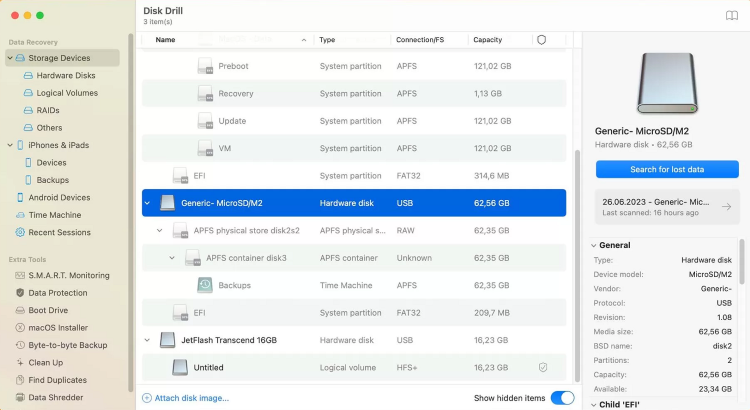
Task: Click the Devices phone icon
Action: pos(28,163)
